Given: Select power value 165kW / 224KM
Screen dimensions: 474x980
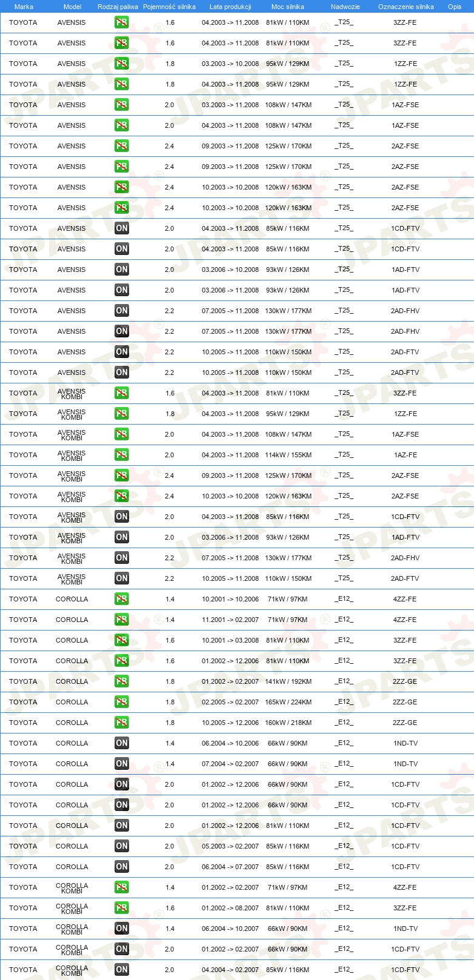Looking at the screenshot, I should point(289,702).
